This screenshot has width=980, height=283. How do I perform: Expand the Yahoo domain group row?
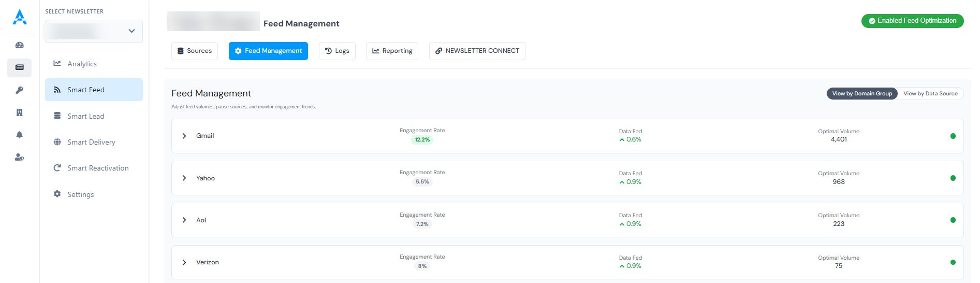tap(184, 178)
